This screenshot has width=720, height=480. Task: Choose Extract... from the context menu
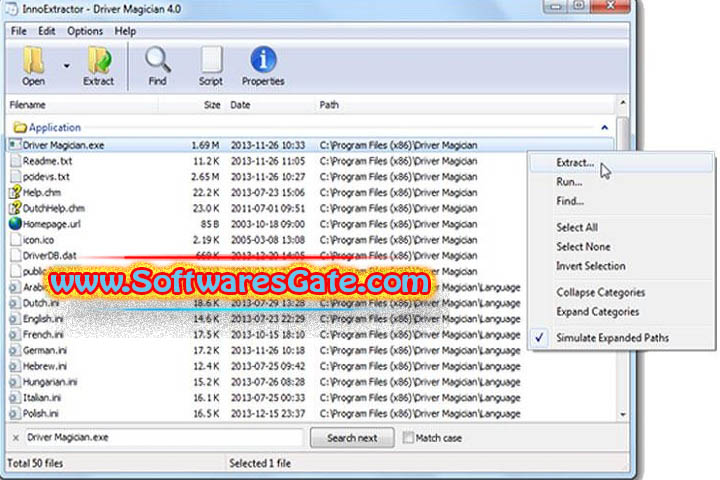[621, 163]
